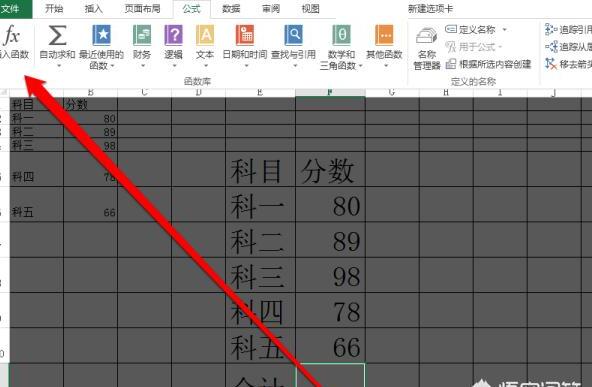Expand the Lookup and Reference dropdown arrow
The image size is (592, 387).
[x=295, y=66]
